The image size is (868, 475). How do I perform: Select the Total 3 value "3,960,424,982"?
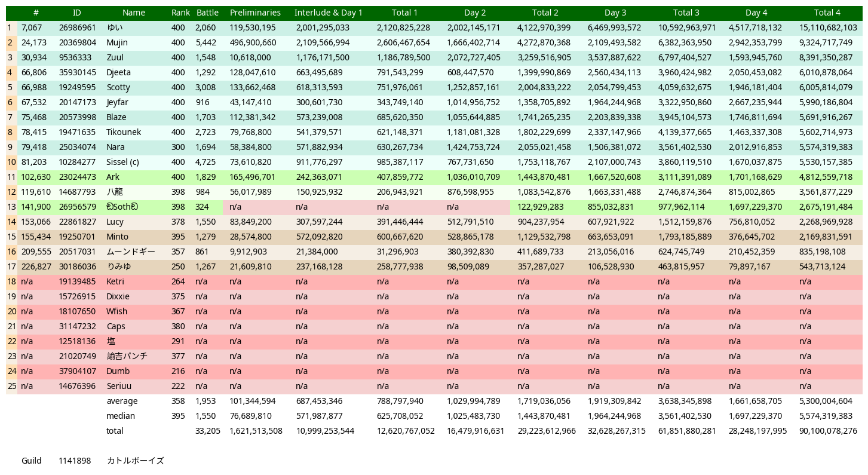[685, 72]
